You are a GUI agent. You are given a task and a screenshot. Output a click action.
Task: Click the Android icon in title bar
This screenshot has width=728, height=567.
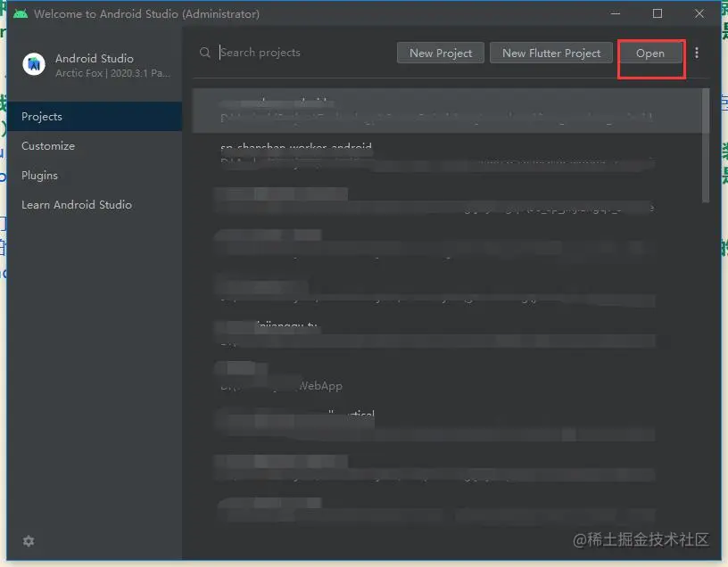[21, 13]
